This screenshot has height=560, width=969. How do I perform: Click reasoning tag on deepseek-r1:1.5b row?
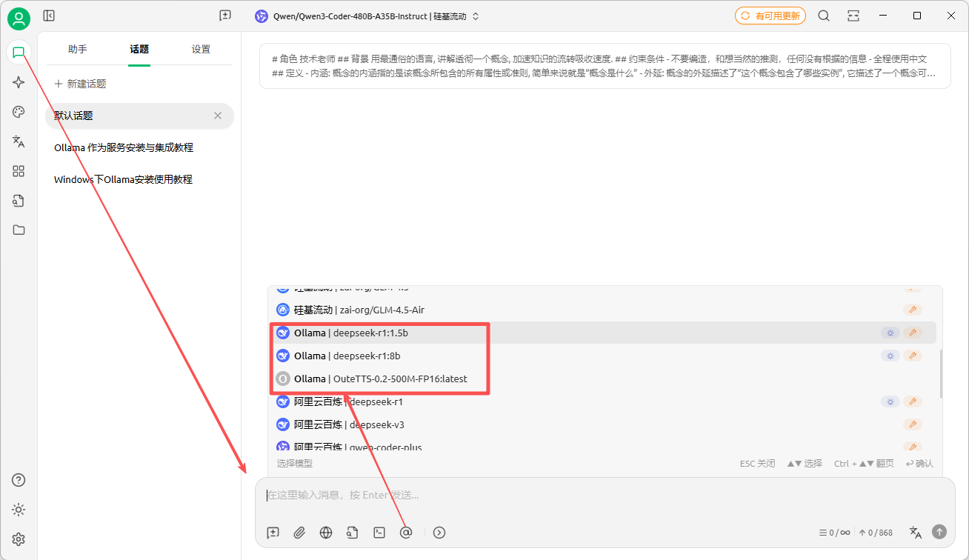pos(890,333)
